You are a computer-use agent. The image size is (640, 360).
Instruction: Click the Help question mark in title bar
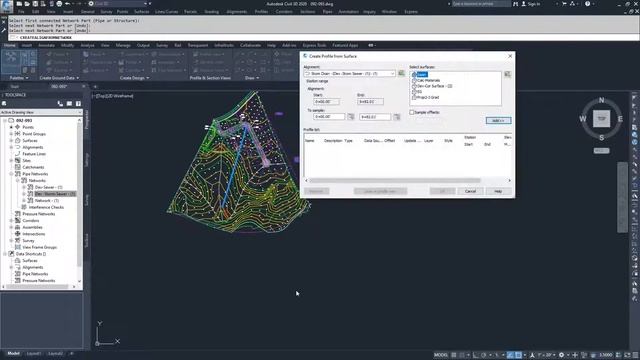(x=587, y=4)
